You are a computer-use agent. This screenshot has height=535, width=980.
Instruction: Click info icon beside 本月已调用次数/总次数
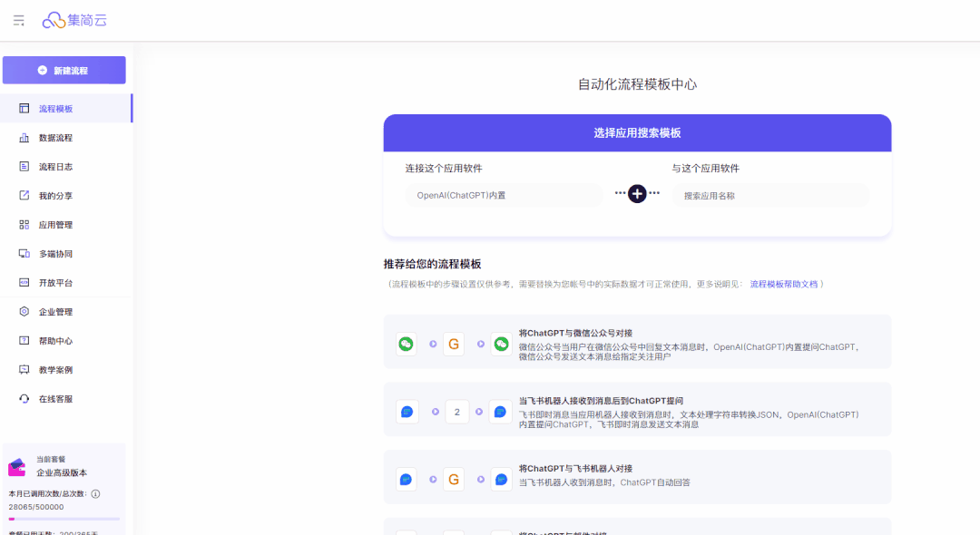coord(95,494)
